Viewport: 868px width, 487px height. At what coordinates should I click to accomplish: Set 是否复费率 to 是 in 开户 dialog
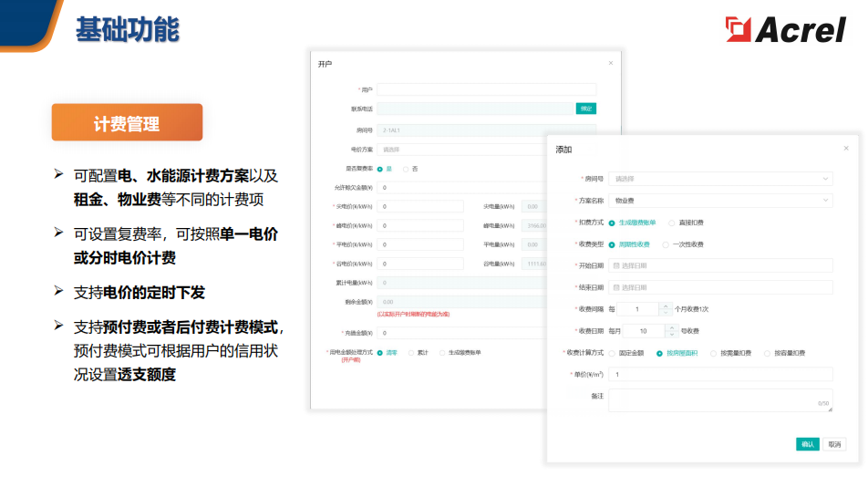(384, 170)
